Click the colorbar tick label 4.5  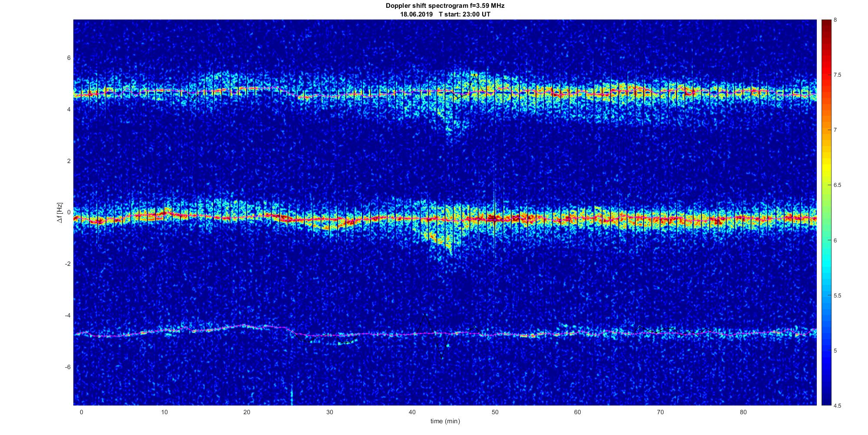(837, 406)
